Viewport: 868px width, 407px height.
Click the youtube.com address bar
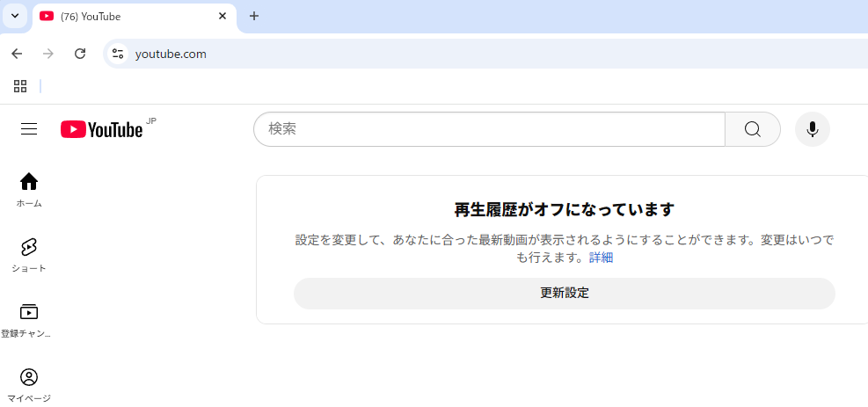tap(440, 54)
